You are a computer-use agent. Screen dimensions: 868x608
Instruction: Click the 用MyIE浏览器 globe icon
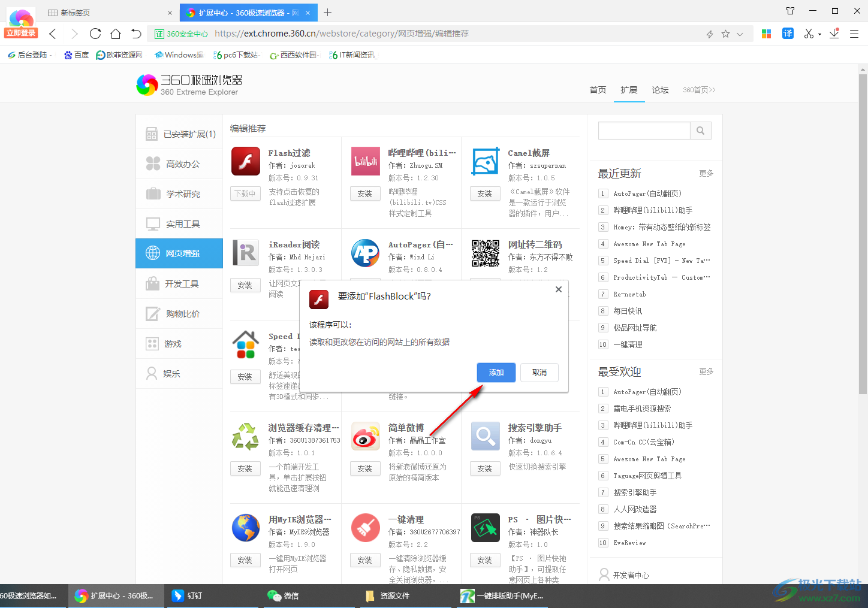pos(246,528)
